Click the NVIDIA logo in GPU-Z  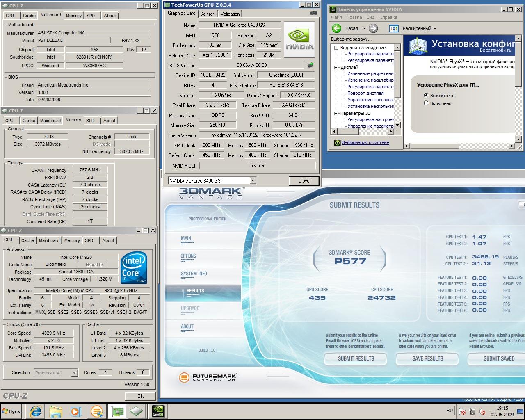coord(299,40)
